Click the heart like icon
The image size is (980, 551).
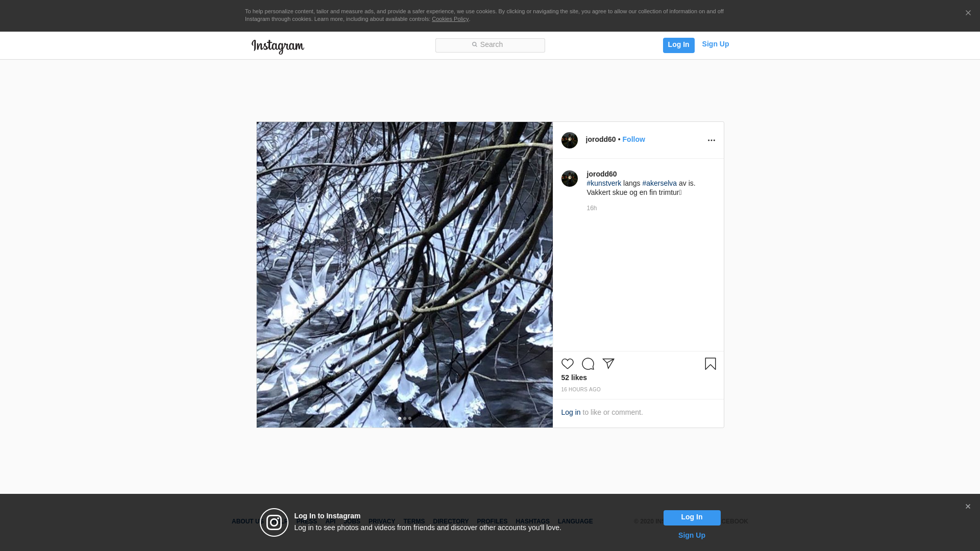pos(567,364)
